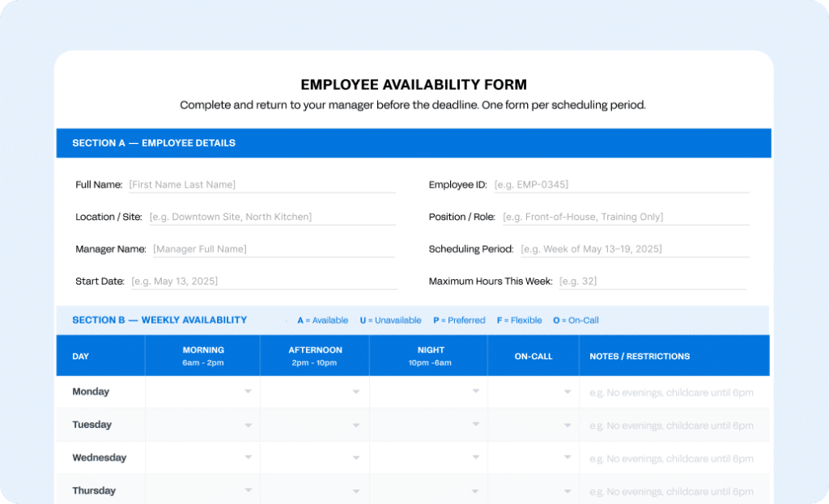Image resolution: width=829 pixels, height=504 pixels.
Task: Click the Thursday row label
Action: point(94,490)
